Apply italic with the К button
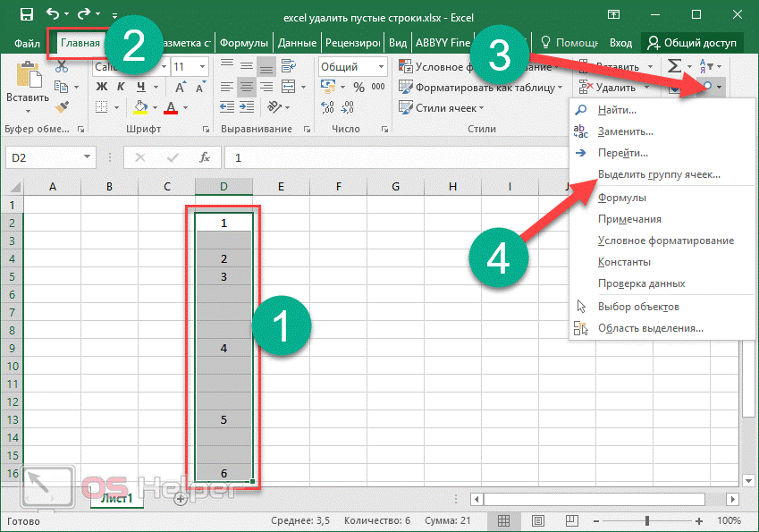759x532 pixels. [x=121, y=87]
